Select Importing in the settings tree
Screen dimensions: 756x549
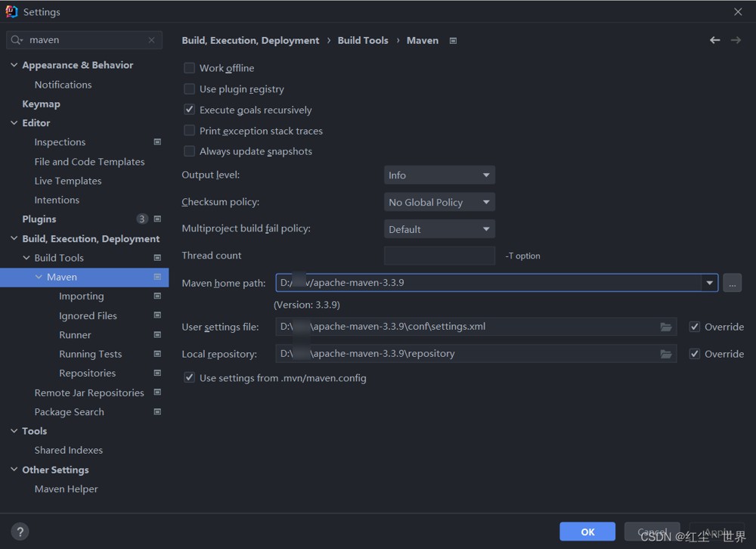[x=82, y=296]
